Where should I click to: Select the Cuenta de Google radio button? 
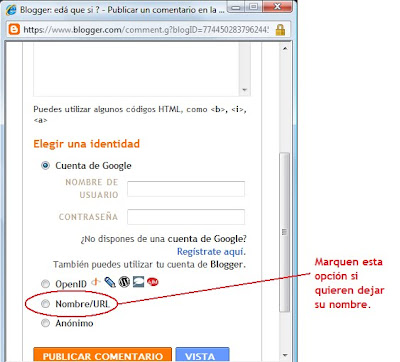coord(45,165)
